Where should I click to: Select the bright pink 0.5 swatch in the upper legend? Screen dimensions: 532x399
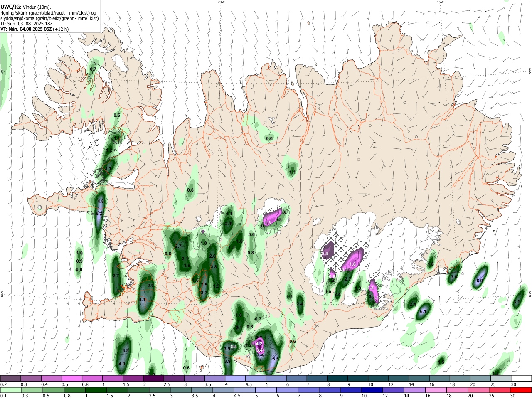pos(71,378)
